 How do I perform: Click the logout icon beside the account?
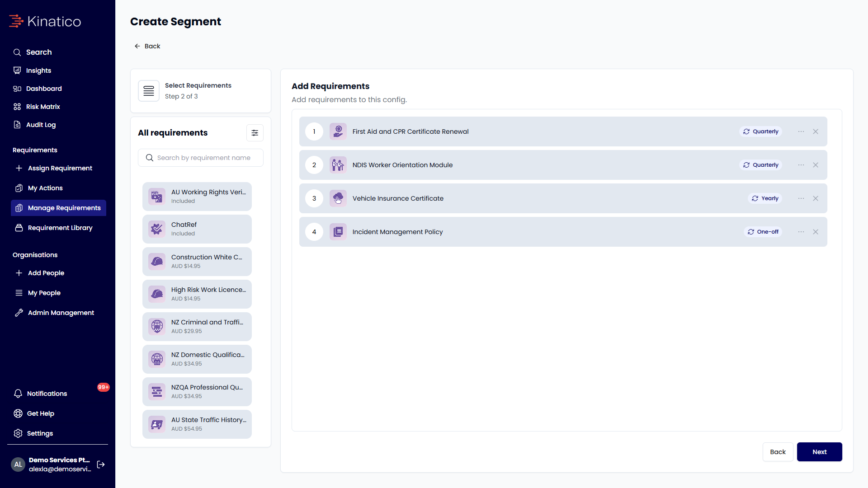pos(101,465)
